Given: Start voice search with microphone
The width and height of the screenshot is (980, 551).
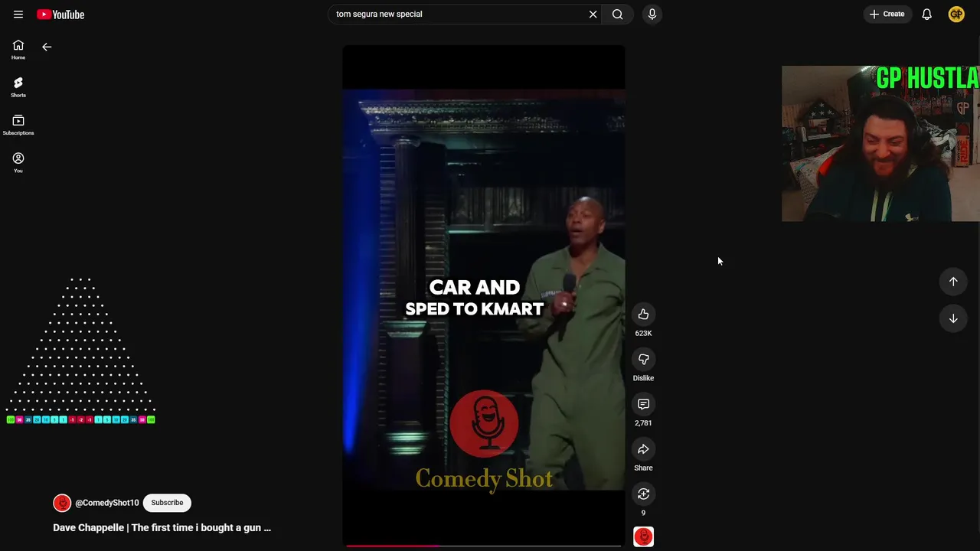Looking at the screenshot, I should (x=652, y=15).
